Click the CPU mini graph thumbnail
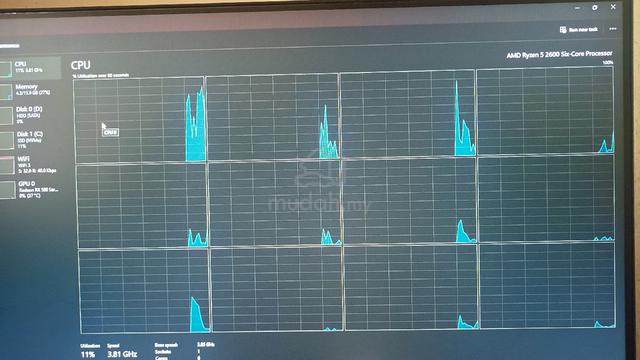This screenshot has width=640, height=360. click(6, 69)
